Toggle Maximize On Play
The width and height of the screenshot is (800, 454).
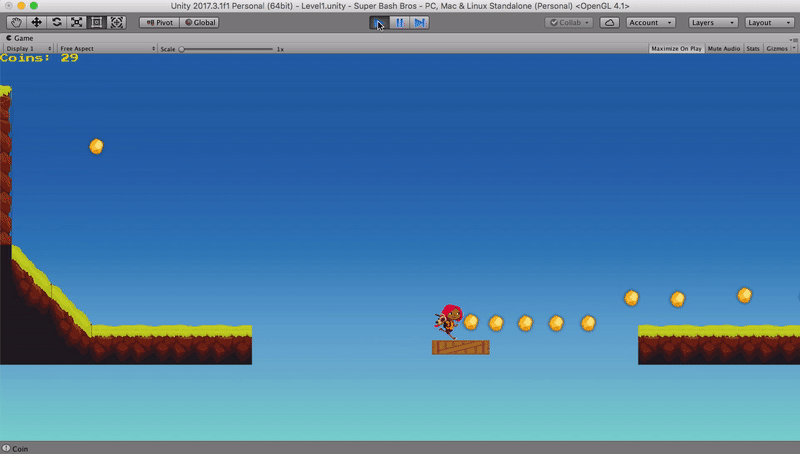coord(677,48)
